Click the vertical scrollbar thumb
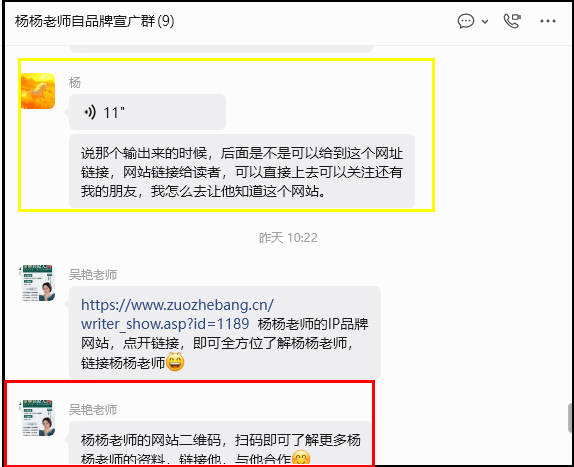 click(570, 418)
